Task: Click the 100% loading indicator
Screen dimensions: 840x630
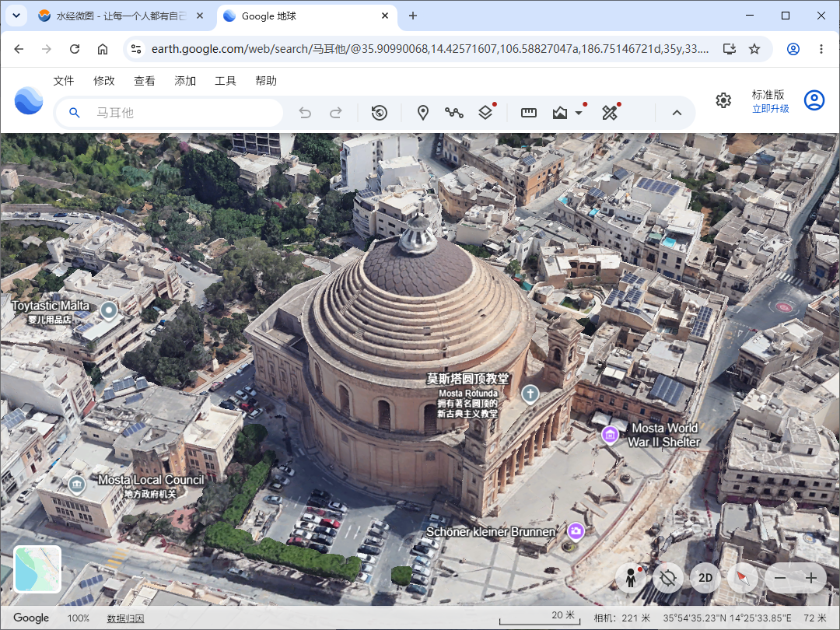Action: [x=79, y=618]
